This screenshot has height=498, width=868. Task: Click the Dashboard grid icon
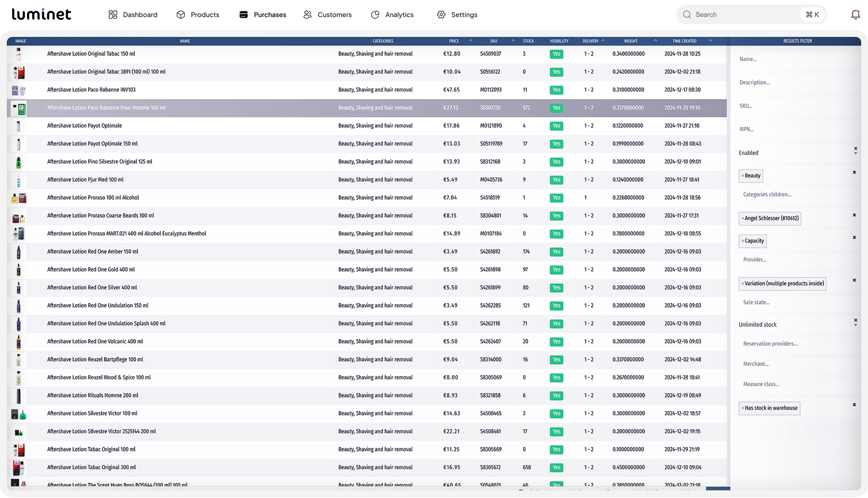(x=113, y=15)
